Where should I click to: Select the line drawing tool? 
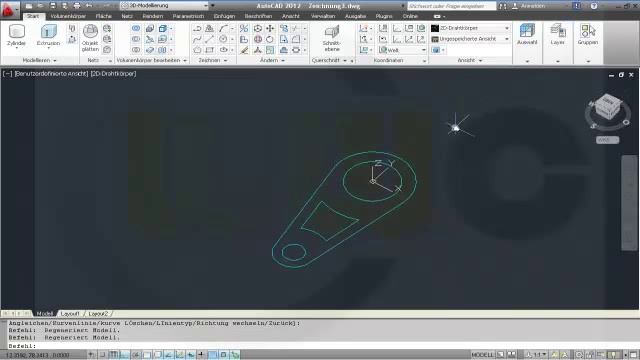click(x=210, y=39)
